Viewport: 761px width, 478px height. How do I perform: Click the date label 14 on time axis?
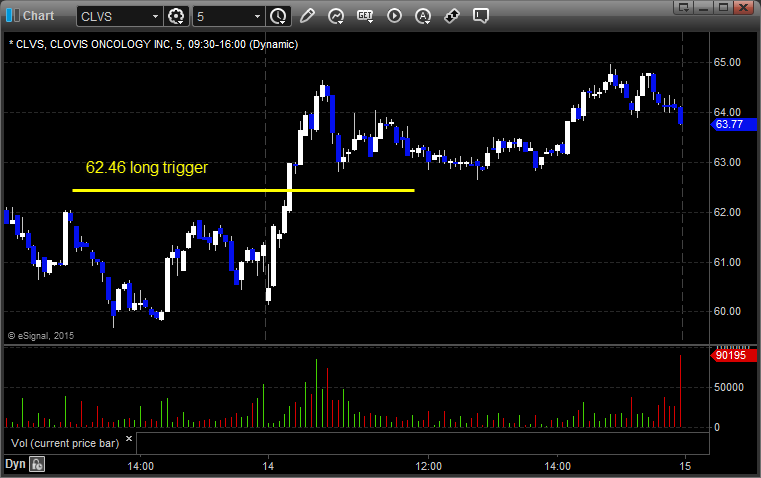tap(268, 466)
